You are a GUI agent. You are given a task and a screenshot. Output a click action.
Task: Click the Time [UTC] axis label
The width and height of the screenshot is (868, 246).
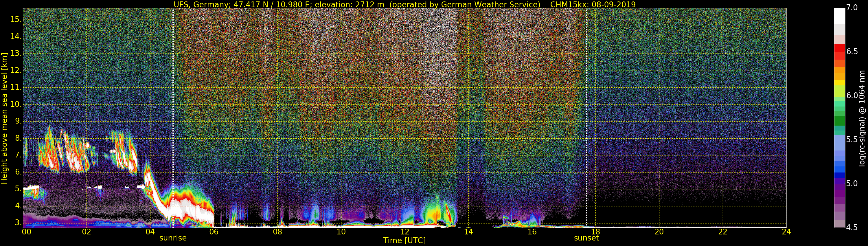pos(404,241)
